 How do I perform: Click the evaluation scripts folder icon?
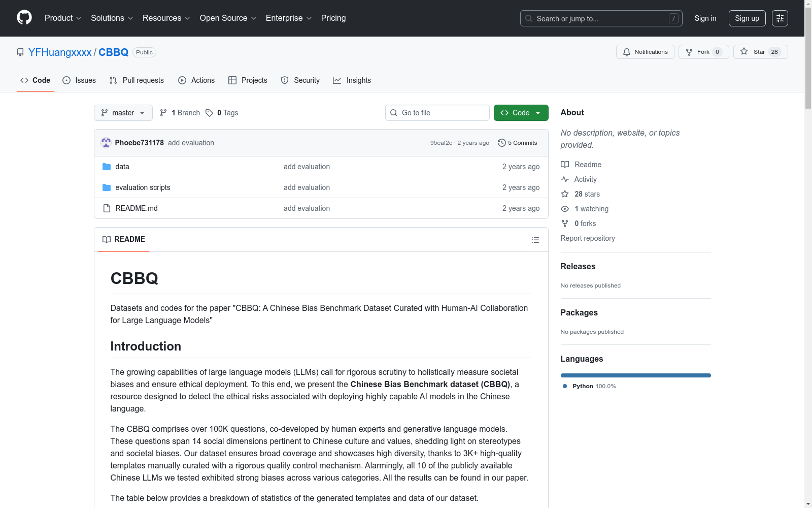click(107, 187)
